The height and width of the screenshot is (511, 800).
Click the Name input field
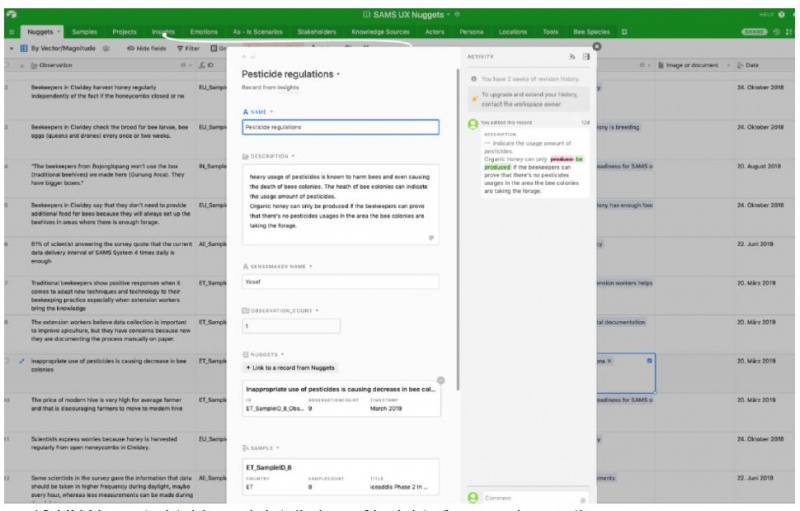click(340, 127)
